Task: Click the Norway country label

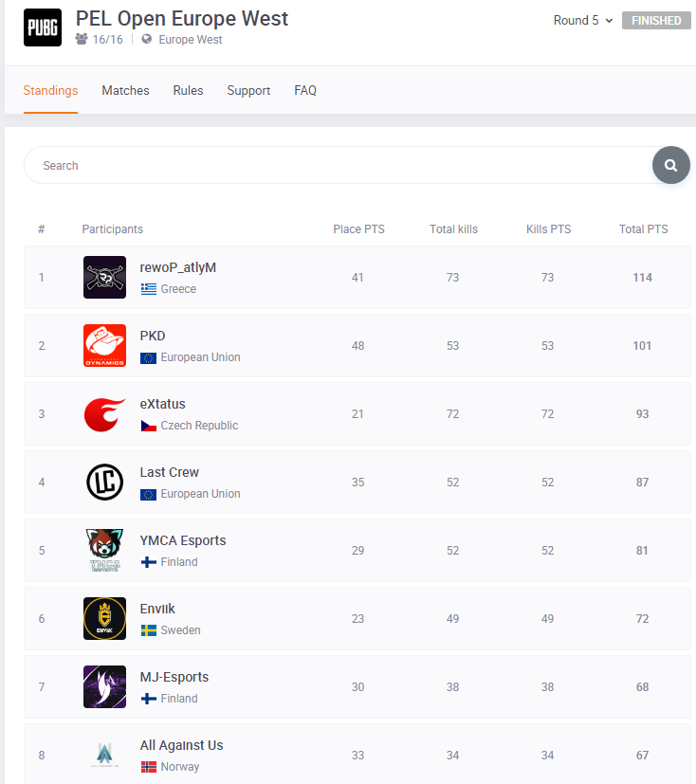Action: tap(179, 767)
